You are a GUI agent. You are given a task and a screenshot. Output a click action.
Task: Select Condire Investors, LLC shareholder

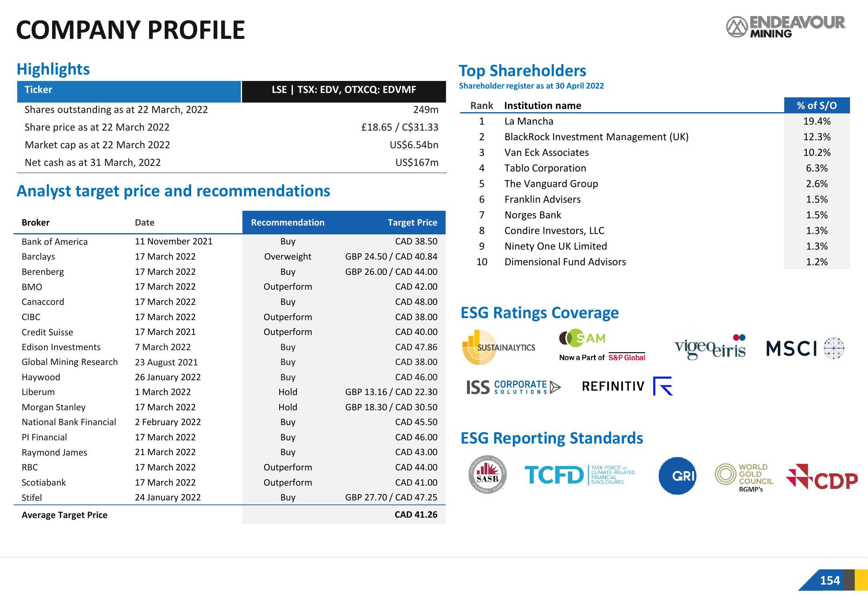[554, 230]
